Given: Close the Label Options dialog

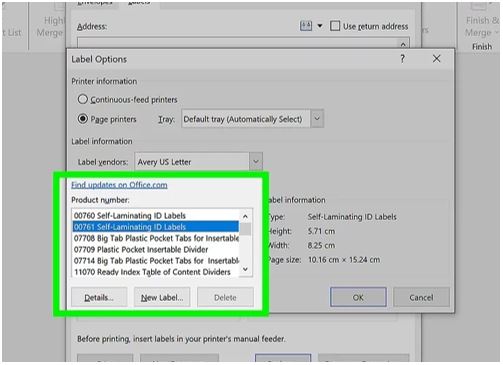Looking at the screenshot, I should tap(436, 59).
